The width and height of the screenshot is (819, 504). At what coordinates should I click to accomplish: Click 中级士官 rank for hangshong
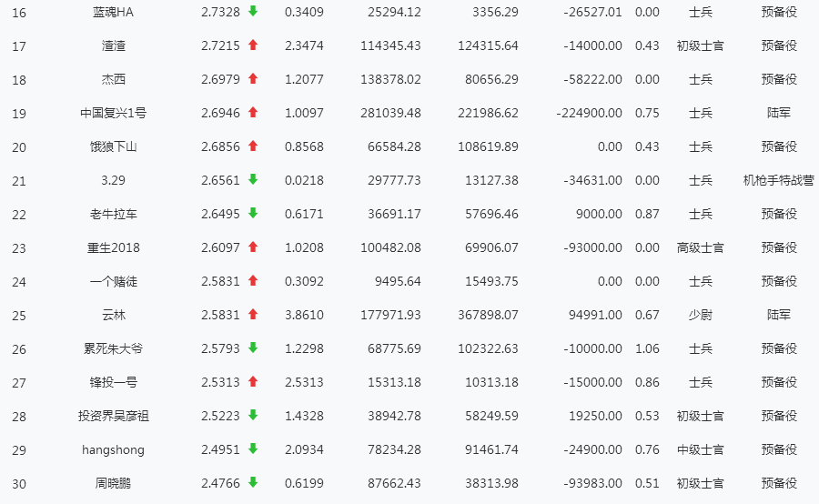click(x=700, y=449)
